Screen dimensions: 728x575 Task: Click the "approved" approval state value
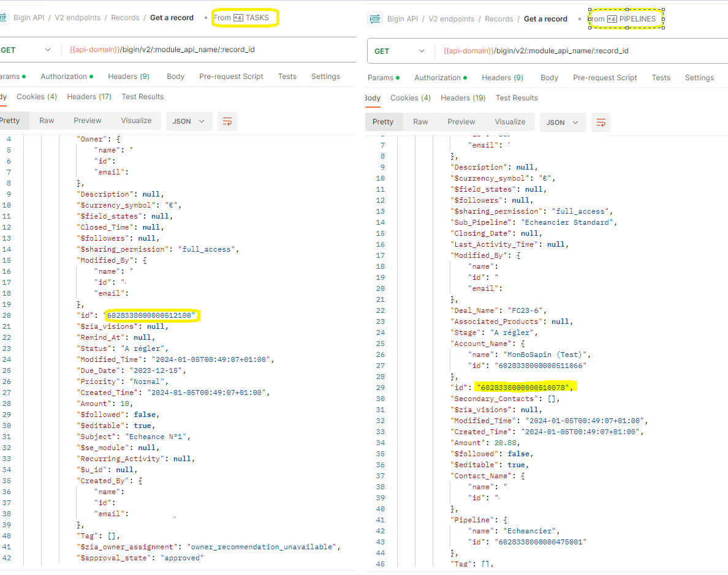click(x=182, y=558)
